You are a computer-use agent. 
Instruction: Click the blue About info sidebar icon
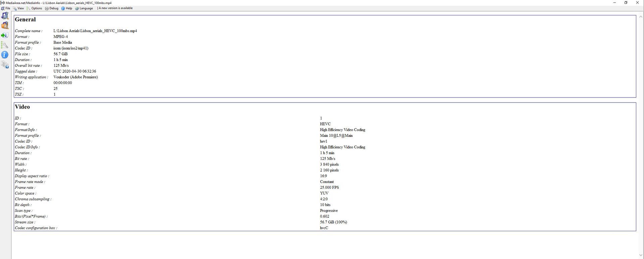coord(5,55)
